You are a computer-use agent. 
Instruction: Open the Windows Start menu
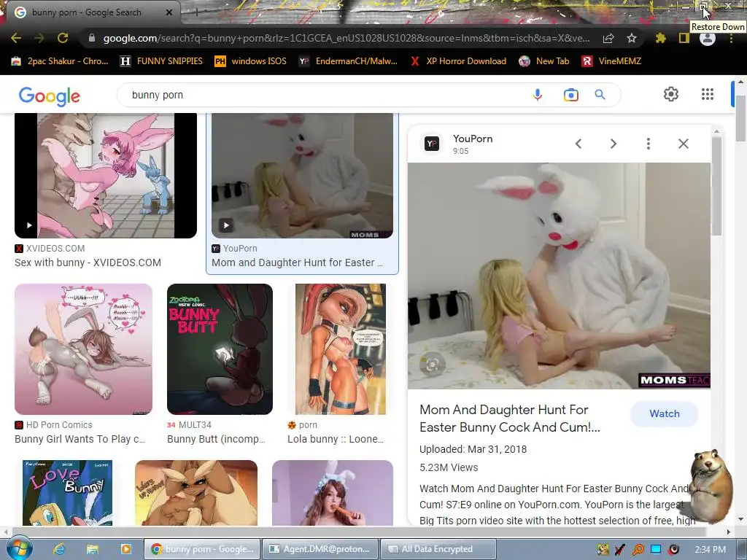click(x=19, y=548)
